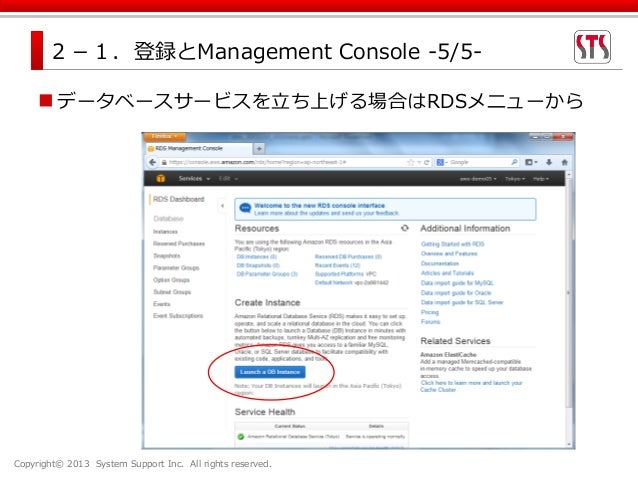Viewport: 638px width, 479px height.
Task: Open Instances in the sidebar
Action: (165, 232)
